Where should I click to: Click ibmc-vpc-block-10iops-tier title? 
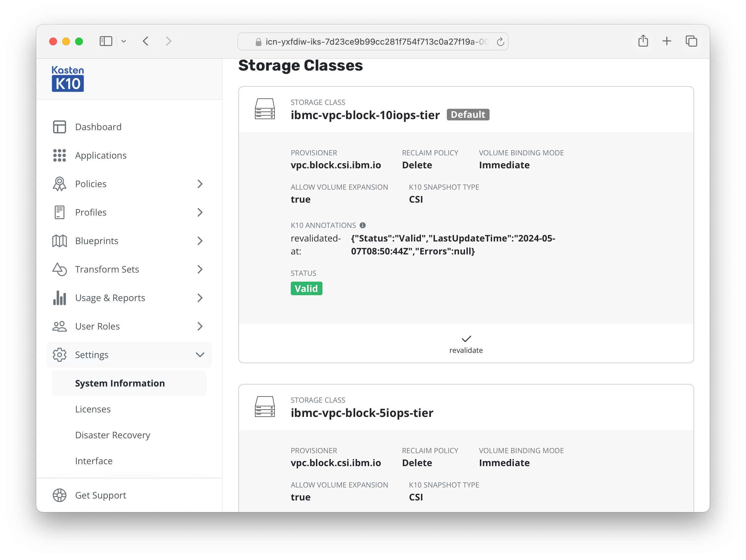pyautogui.click(x=365, y=115)
